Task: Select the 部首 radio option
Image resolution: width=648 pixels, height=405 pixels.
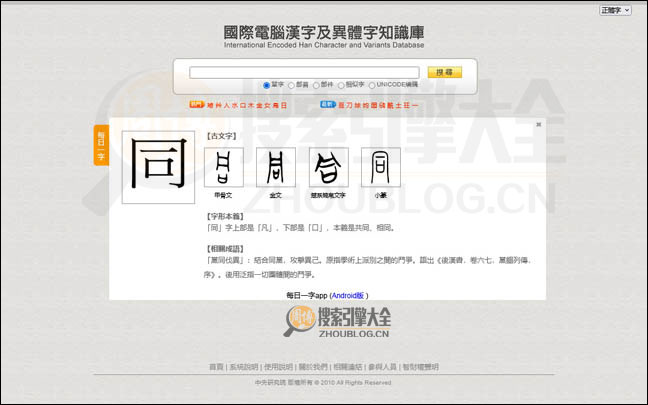Action: click(x=291, y=85)
